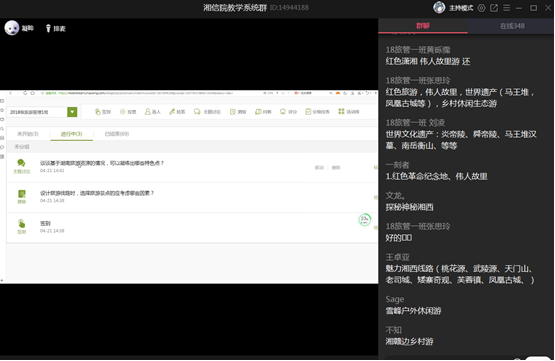Viewport: 555px width, 361px height.
Task: Open the 投票 voting tool
Action: click(x=128, y=112)
